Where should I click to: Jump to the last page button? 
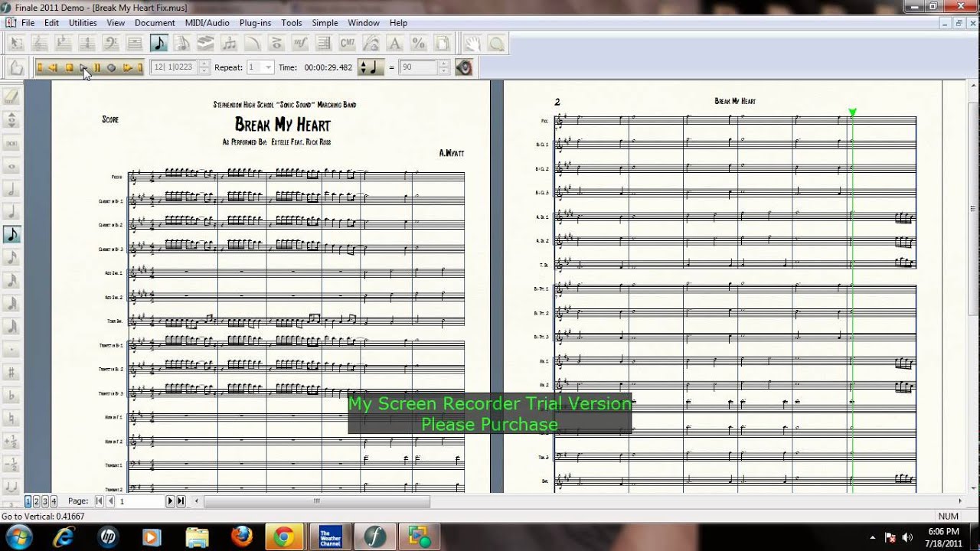click(x=181, y=501)
